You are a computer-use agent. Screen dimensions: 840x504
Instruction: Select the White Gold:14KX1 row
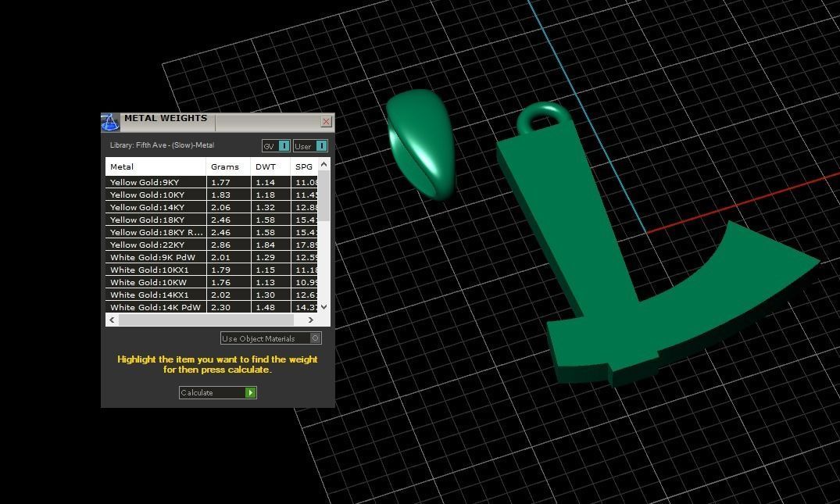click(x=212, y=295)
